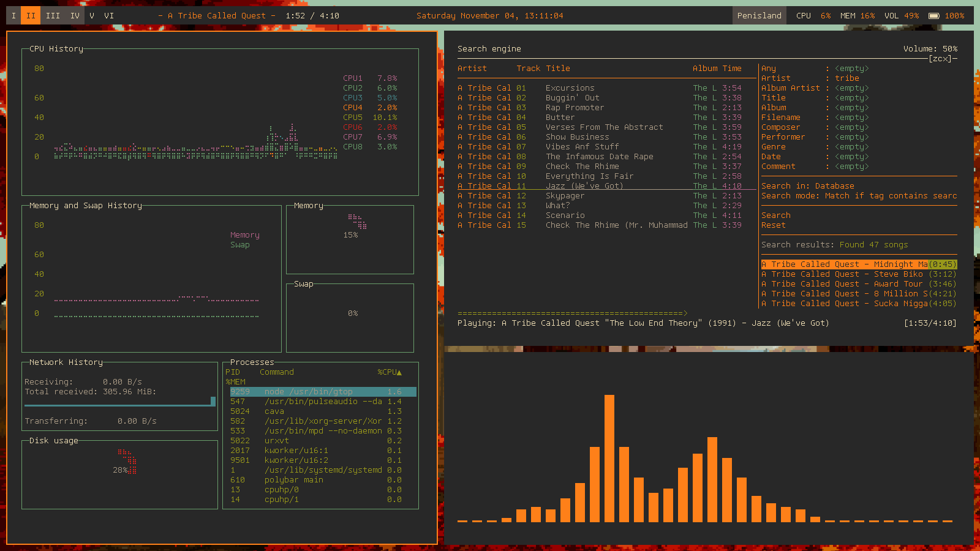This screenshot has width=980, height=551.
Task: Toggle the [zcx] playback mode flags
Action: point(940,59)
